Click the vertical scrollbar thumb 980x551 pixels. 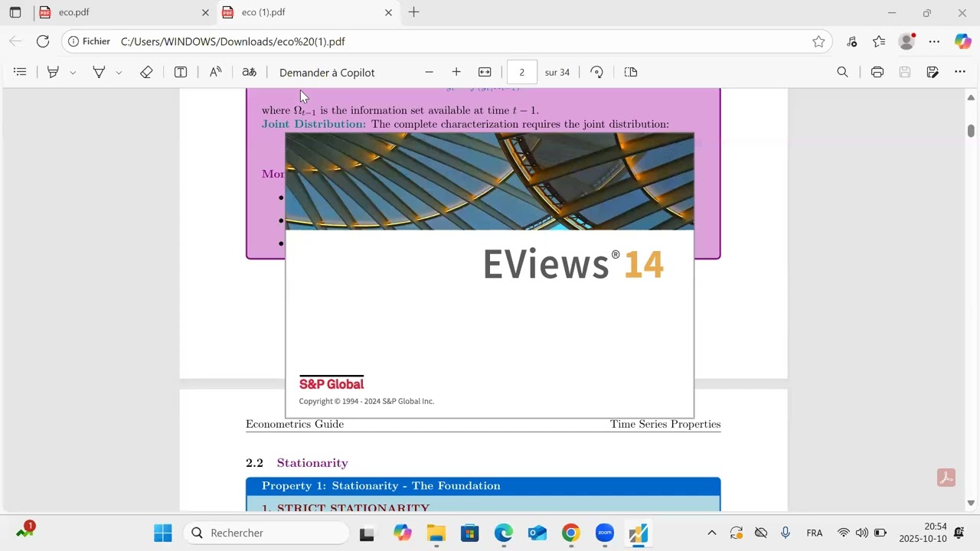pyautogui.click(x=971, y=131)
